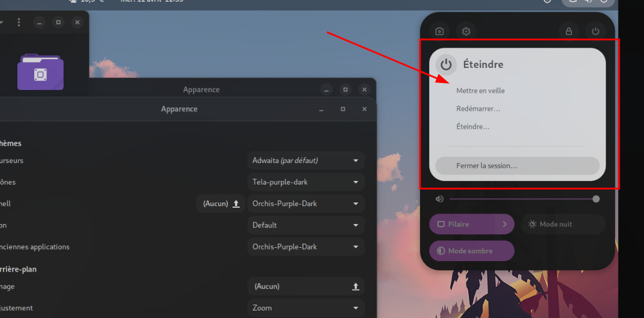Expand the Filaire submenu chevron

tap(505, 225)
